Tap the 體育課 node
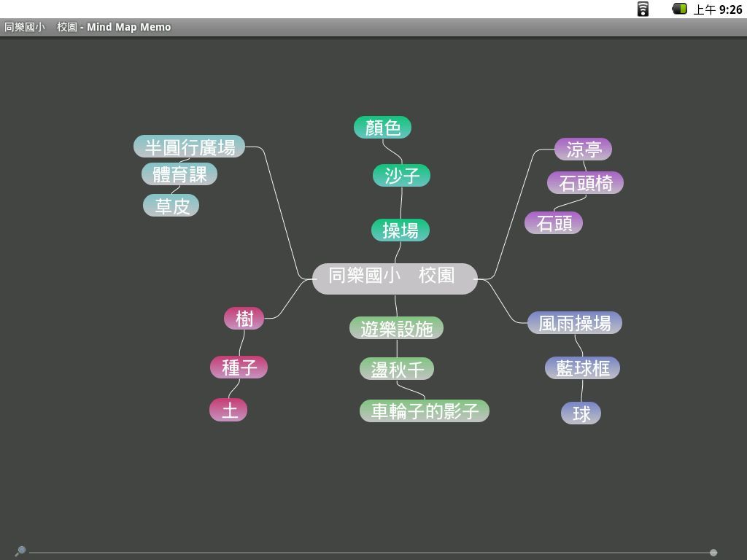This screenshot has height=560, width=747. click(x=179, y=174)
